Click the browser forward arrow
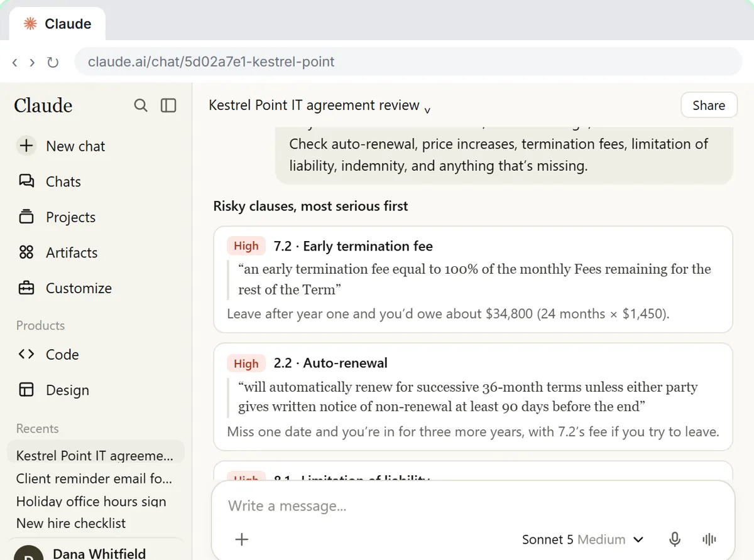 tap(32, 62)
